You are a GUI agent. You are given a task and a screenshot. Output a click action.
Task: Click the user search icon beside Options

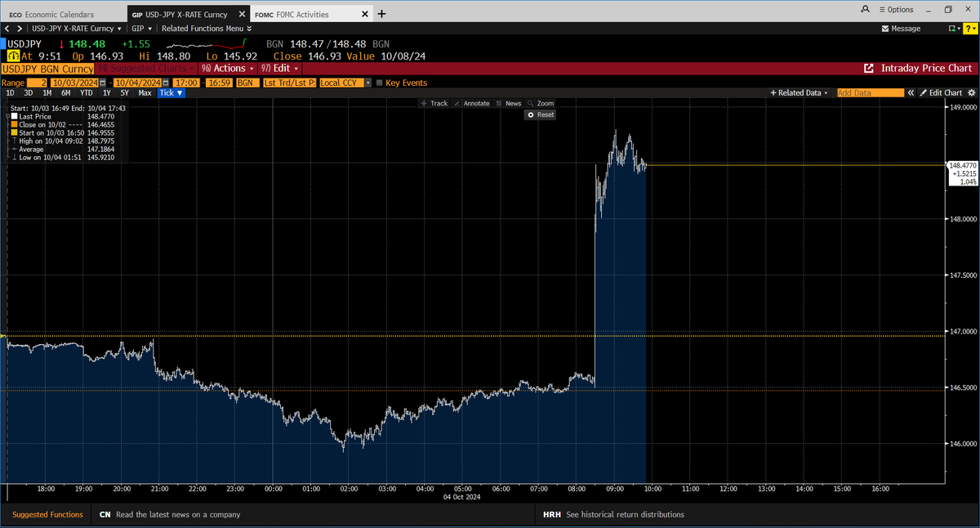point(866,9)
